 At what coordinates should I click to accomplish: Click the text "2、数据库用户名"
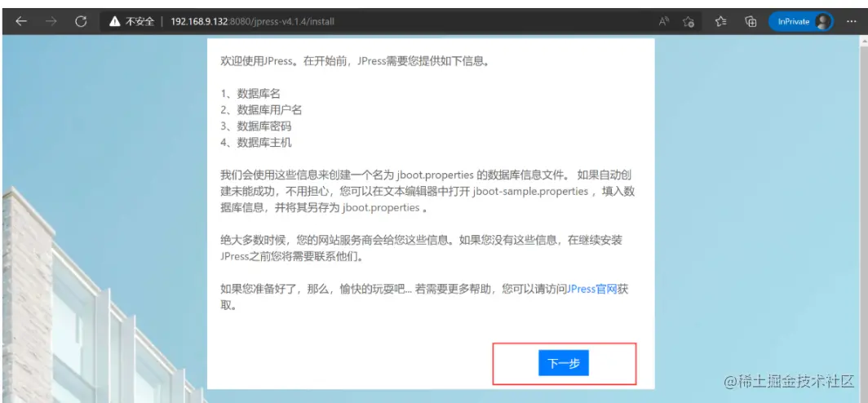click(x=261, y=109)
